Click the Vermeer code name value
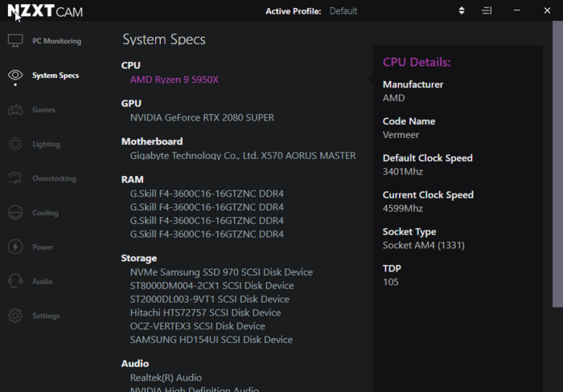The width and height of the screenshot is (563, 392). (401, 135)
